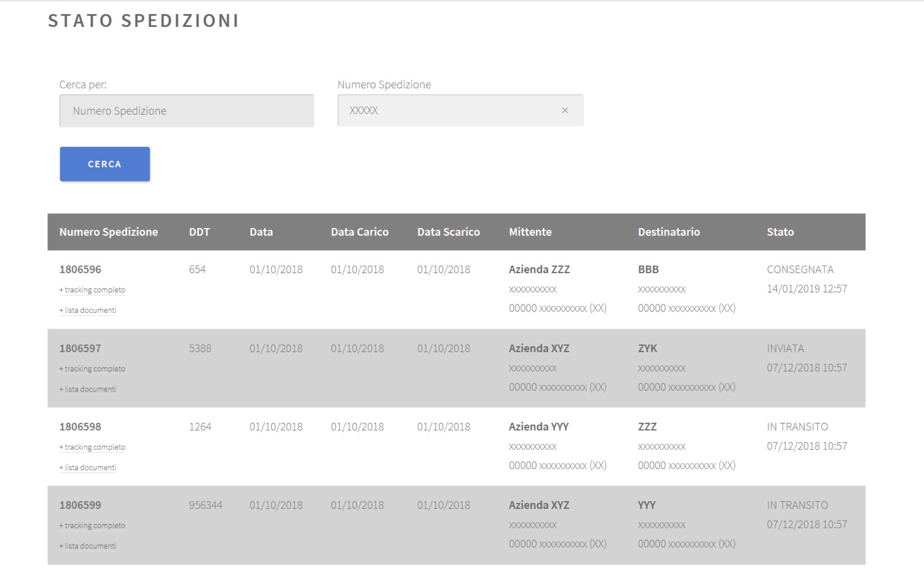Click DDT value 956344
This screenshot has width=924, height=578.
205,506
